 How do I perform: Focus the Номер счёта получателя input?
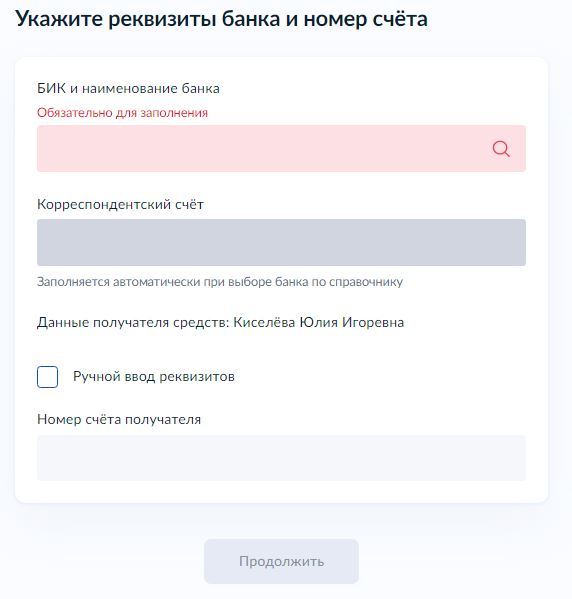[x=281, y=458]
